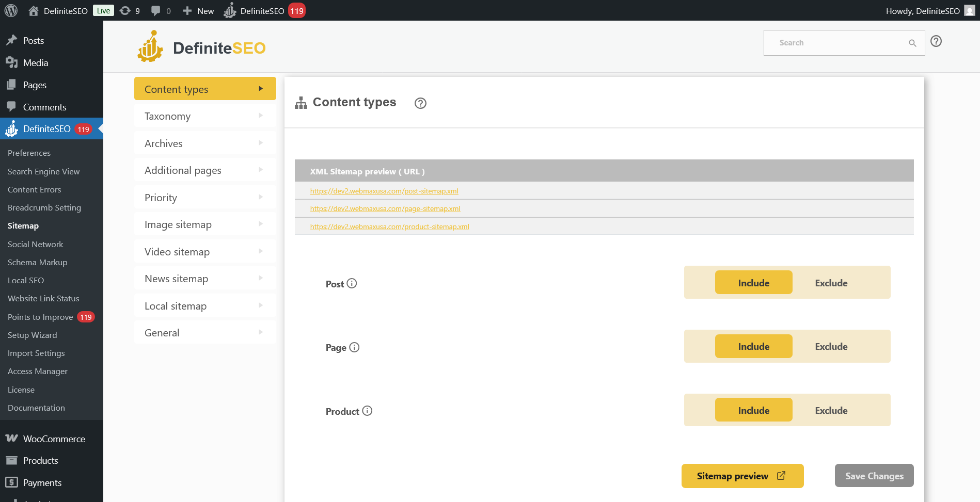980x502 pixels.
Task: Exclude Page content from the sitemap
Action: coord(831,346)
